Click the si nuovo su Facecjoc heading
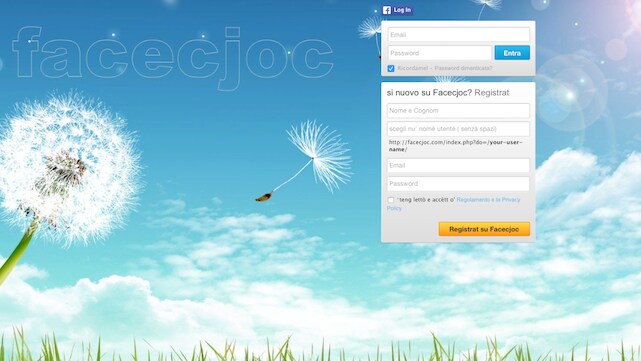This screenshot has width=641, height=361. coord(448,93)
